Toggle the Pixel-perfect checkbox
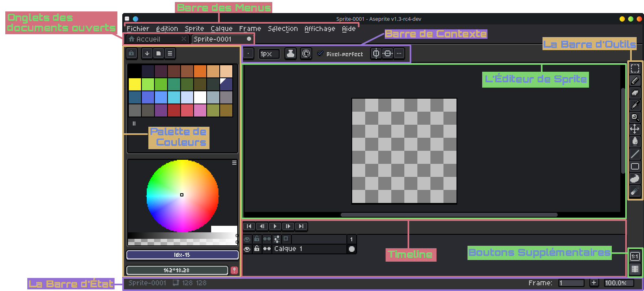 pyautogui.click(x=320, y=54)
